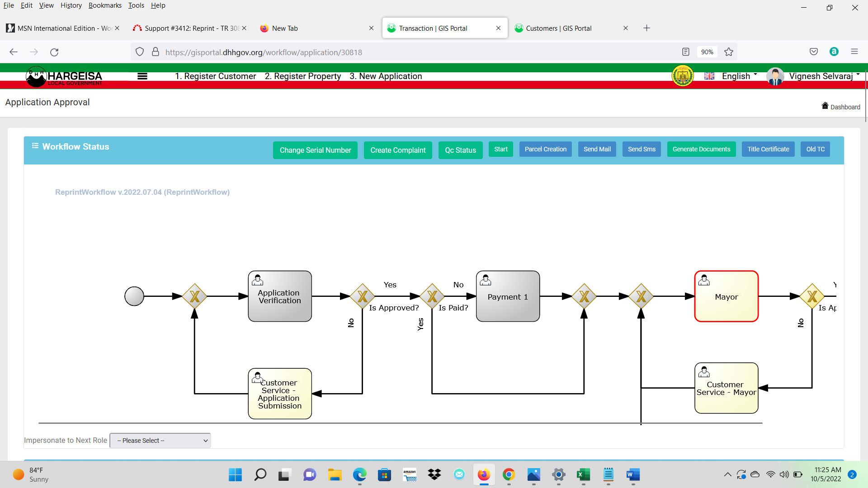Open Firefox reader view icon

click(686, 52)
